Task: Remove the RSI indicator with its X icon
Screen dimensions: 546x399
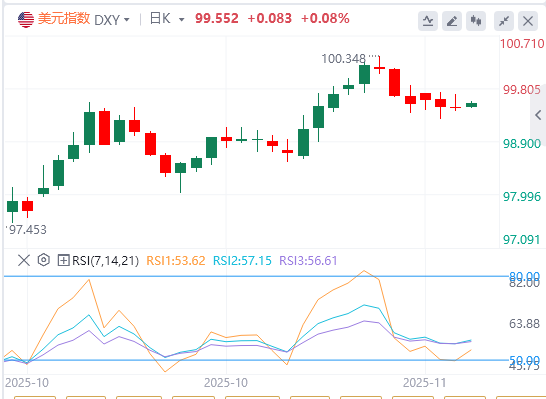Action: [24, 260]
